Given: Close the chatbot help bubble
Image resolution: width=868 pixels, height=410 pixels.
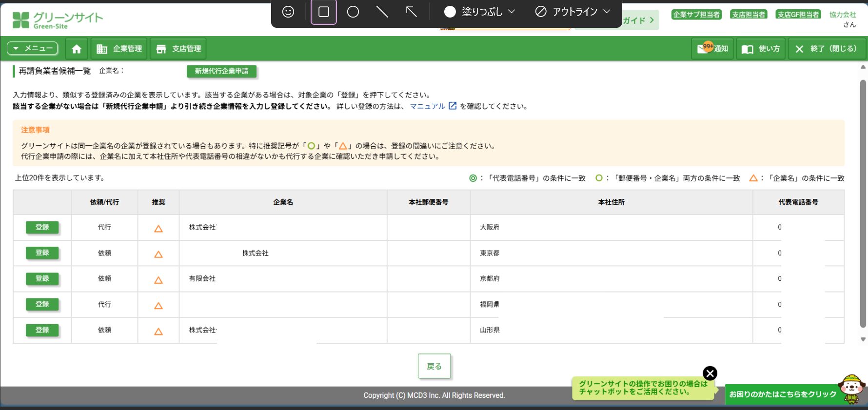Looking at the screenshot, I should tap(710, 373).
